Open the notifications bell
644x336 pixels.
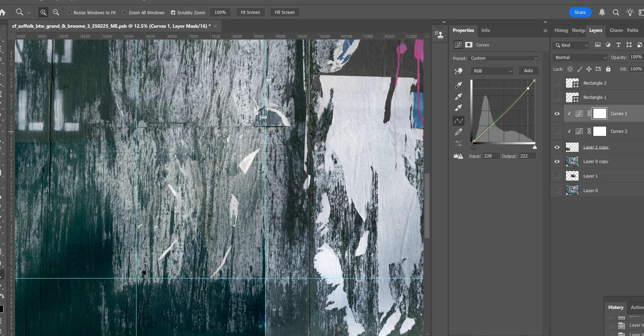602,12
